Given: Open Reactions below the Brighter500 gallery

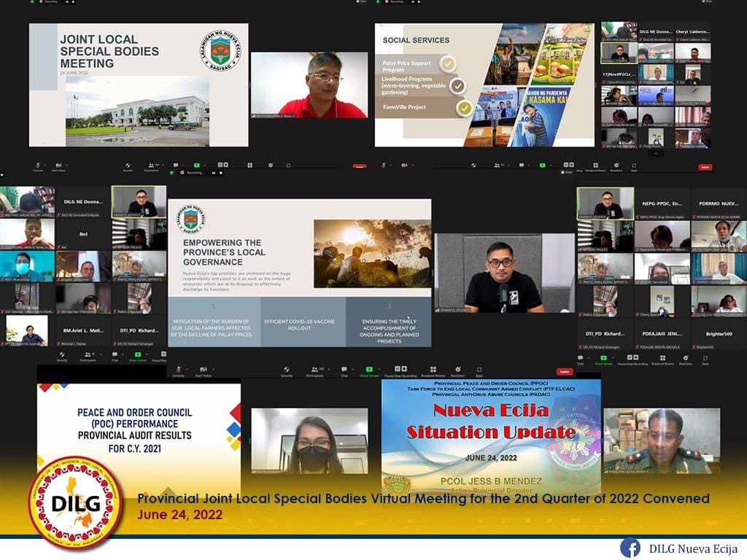Looking at the screenshot, I should tap(685, 359).
